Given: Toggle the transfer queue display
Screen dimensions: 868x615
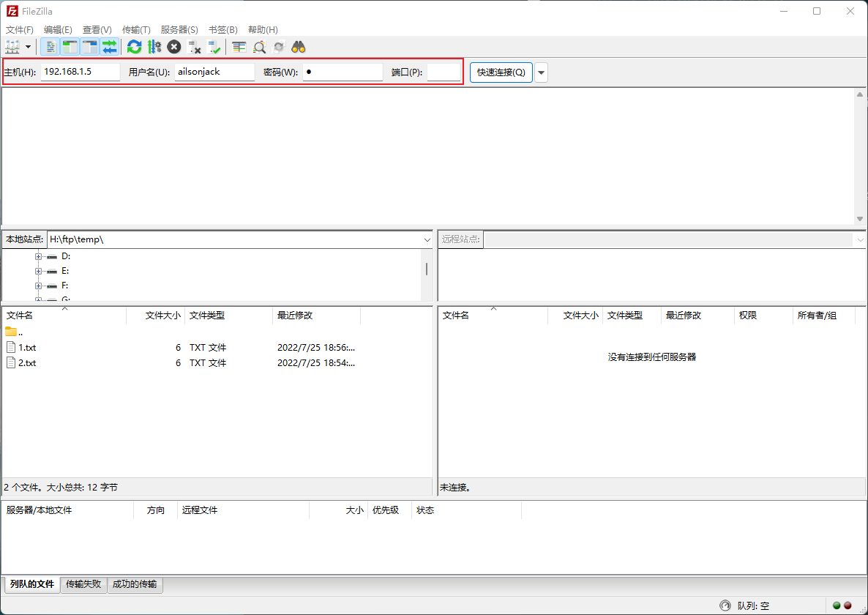Looking at the screenshot, I should point(110,47).
